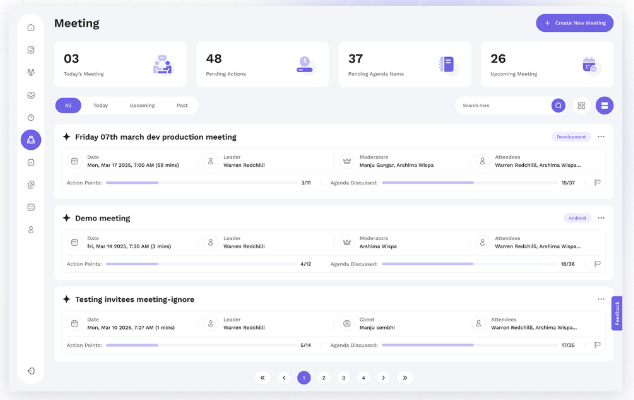Open the Feedback side tab
This screenshot has width=634, height=400.
[617, 313]
